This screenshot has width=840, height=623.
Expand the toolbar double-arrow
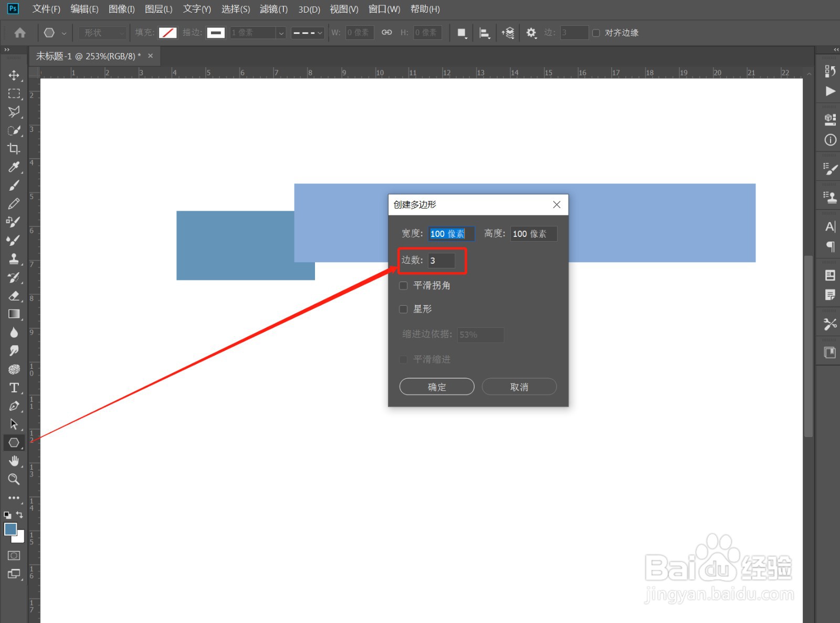[x=7, y=50]
